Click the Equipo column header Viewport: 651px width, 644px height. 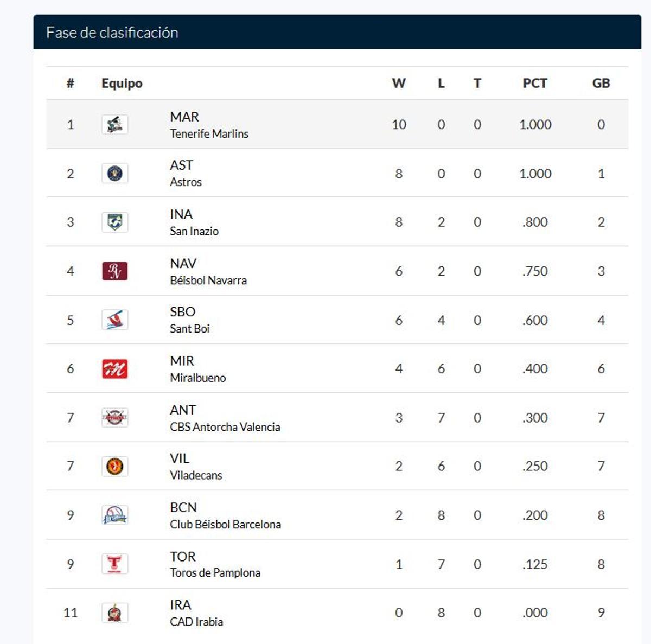pos(122,84)
